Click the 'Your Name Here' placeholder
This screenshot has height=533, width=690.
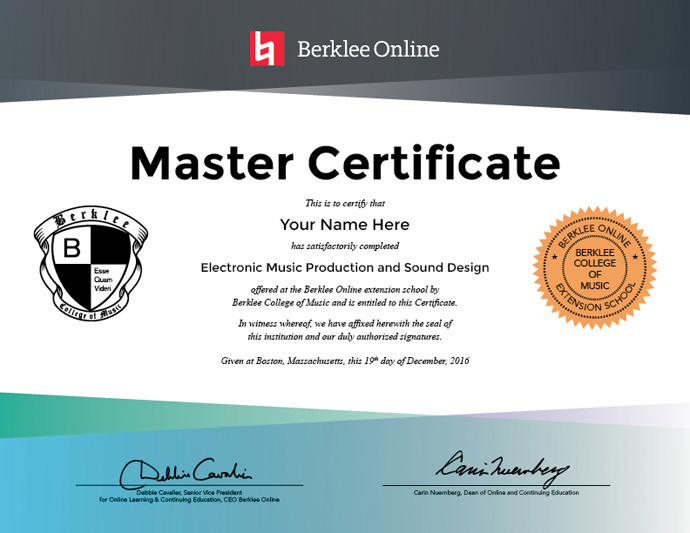tap(345, 224)
